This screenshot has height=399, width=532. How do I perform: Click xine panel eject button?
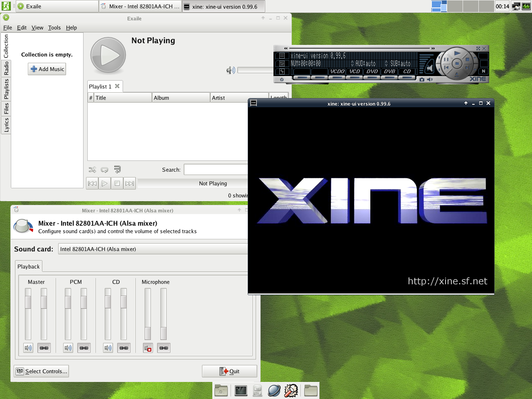(x=457, y=74)
